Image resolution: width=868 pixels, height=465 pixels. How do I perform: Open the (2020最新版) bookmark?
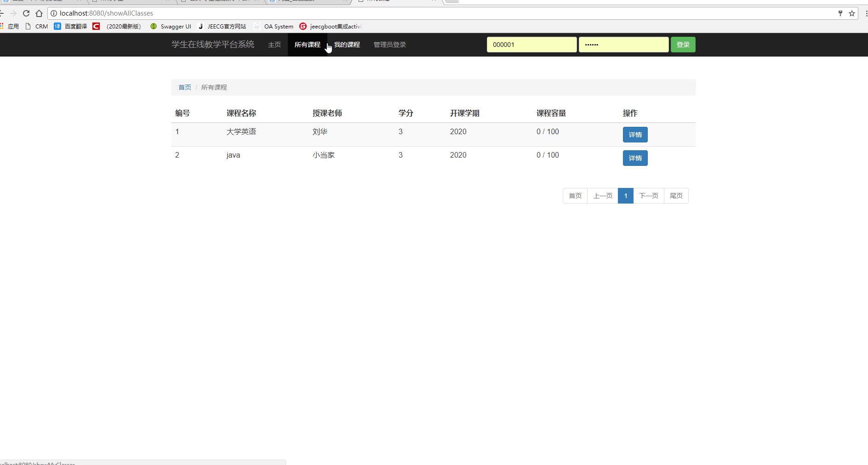[x=117, y=27]
